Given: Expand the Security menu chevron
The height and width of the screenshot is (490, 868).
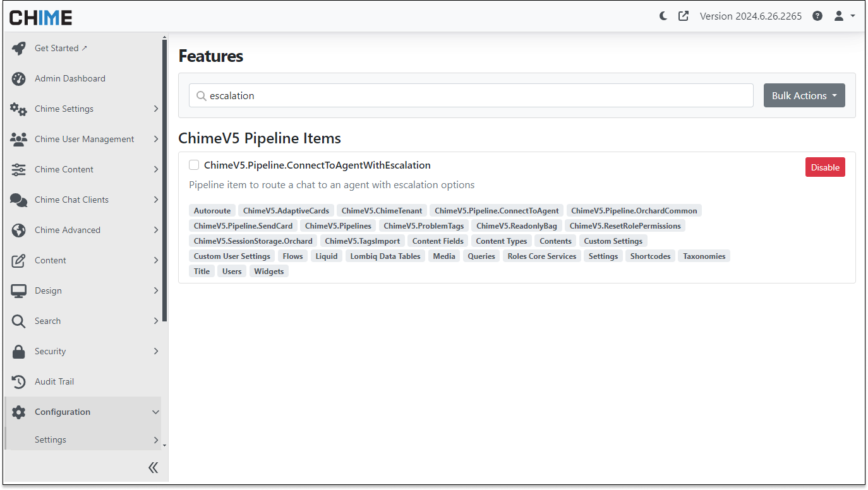Looking at the screenshot, I should [x=156, y=351].
